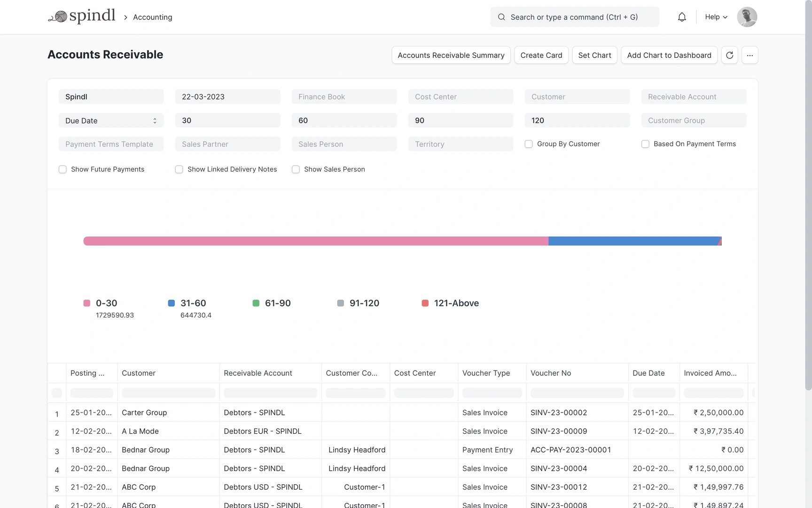Click the spindl yarn logo icon

click(x=58, y=17)
